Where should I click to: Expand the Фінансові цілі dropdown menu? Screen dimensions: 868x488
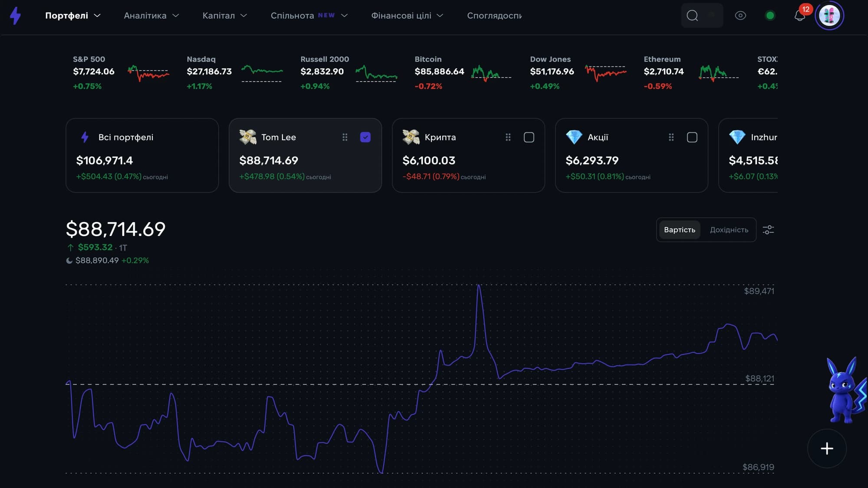pos(407,16)
